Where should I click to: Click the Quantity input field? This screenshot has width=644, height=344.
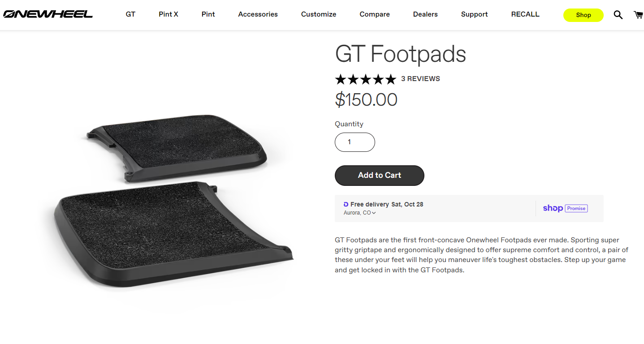355,142
